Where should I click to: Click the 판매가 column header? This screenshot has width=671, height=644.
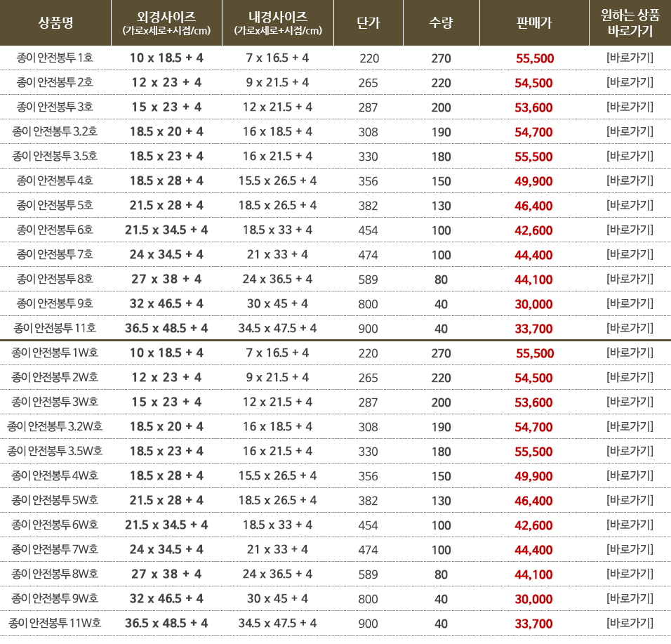coord(534,22)
